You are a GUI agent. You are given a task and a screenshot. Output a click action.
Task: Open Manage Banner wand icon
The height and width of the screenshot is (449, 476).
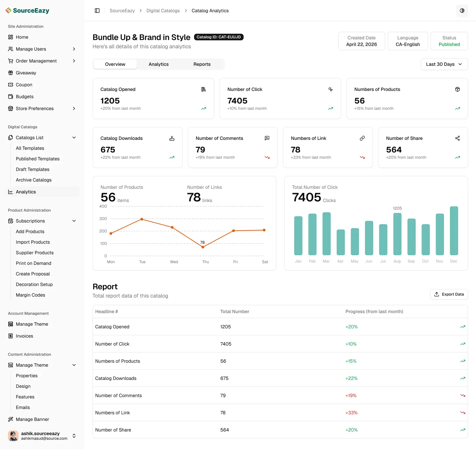click(x=11, y=419)
